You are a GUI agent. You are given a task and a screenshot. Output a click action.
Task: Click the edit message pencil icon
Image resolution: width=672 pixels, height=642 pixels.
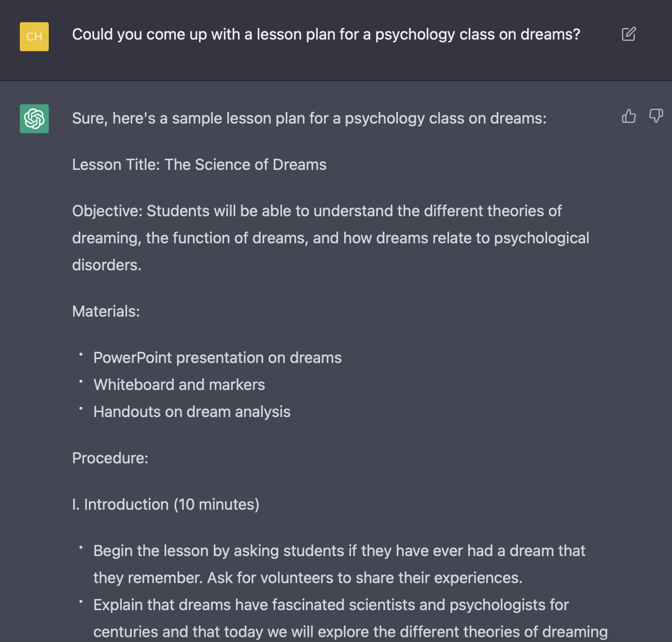[629, 34]
